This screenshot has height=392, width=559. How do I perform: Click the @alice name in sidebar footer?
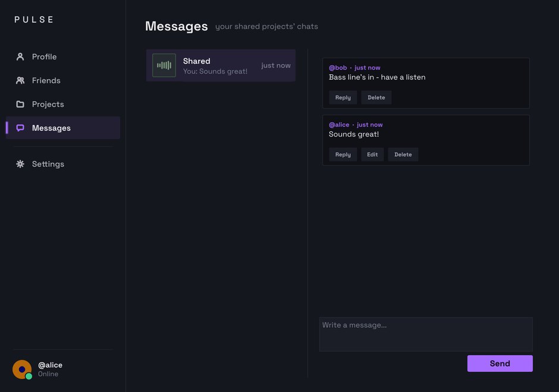[x=50, y=365]
